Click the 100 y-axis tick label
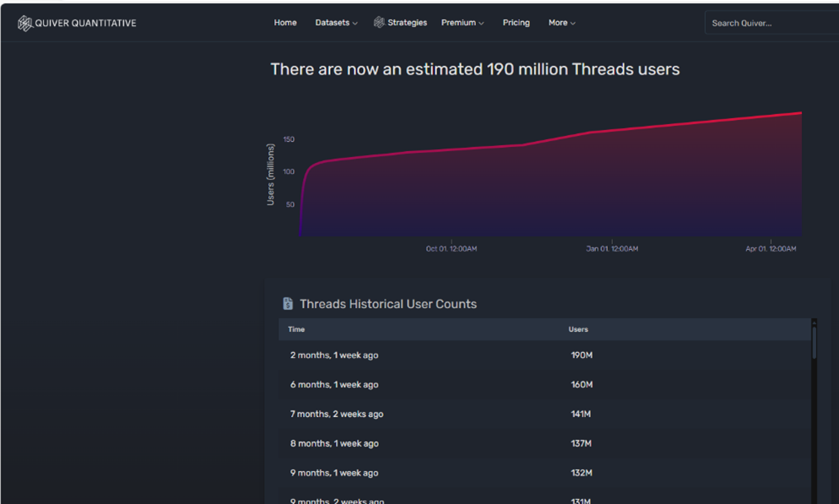This screenshot has width=839, height=504. pyautogui.click(x=289, y=171)
